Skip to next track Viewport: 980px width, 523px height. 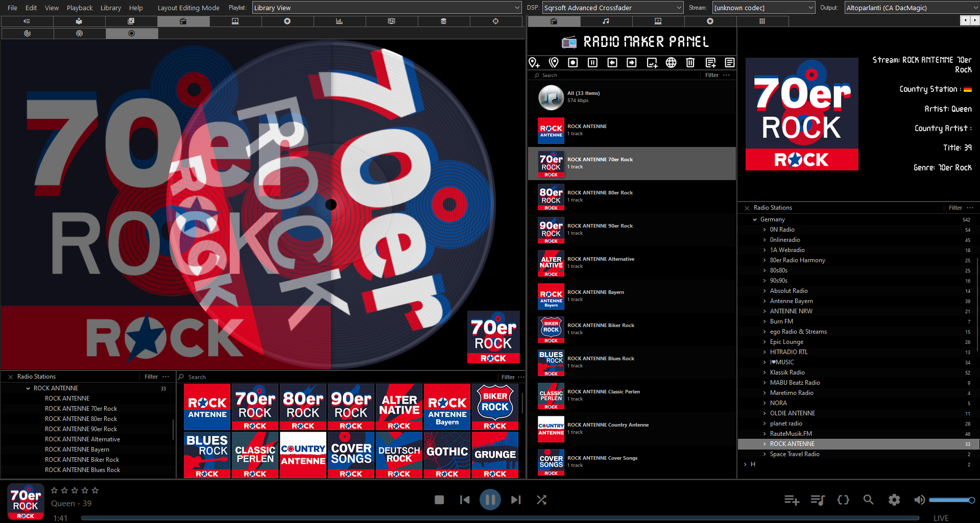516,500
